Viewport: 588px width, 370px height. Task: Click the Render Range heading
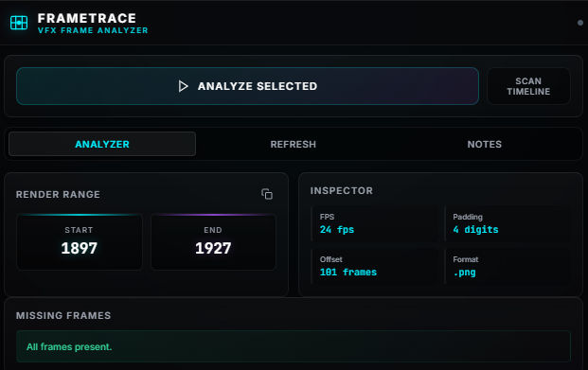click(x=58, y=194)
